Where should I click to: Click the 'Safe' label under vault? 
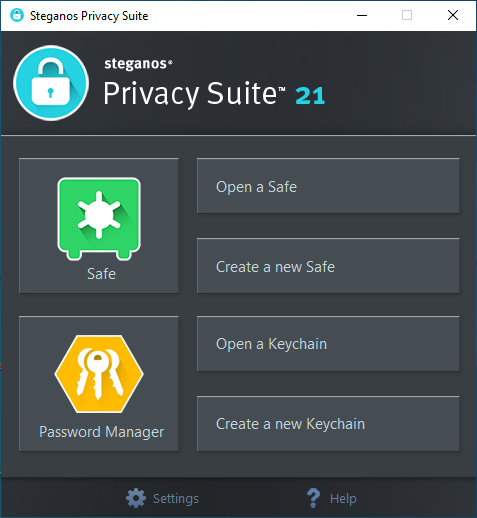[101, 274]
